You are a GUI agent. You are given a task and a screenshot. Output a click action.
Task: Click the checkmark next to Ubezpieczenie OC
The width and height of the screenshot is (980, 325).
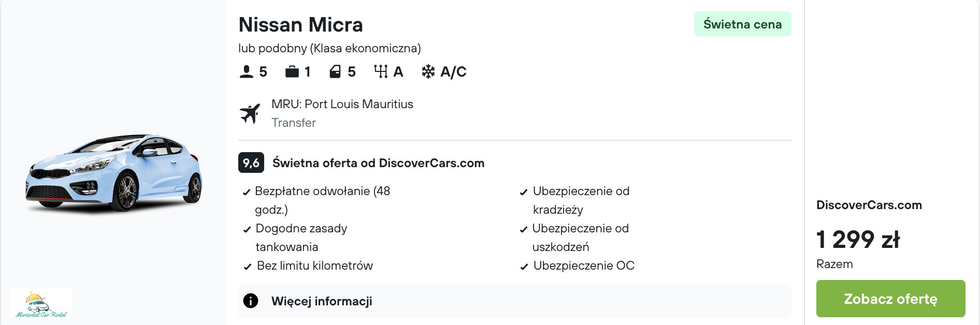coord(524,266)
